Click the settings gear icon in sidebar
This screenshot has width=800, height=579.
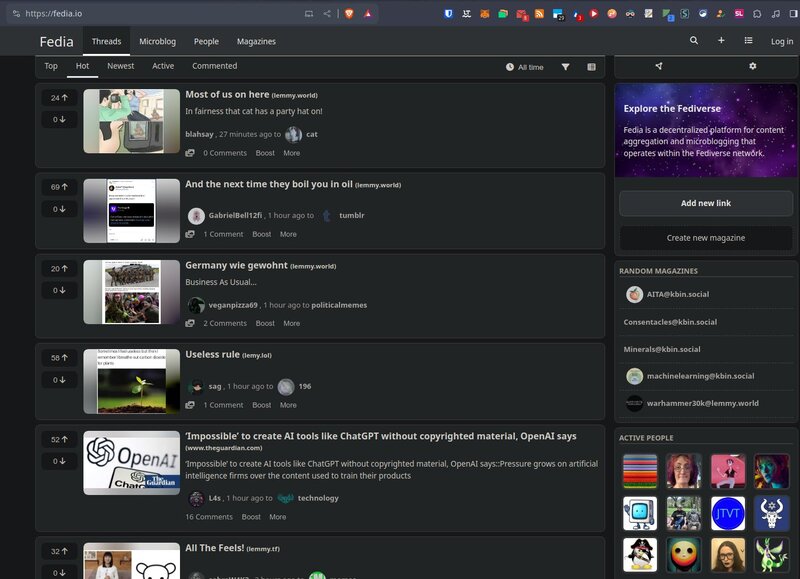(753, 66)
